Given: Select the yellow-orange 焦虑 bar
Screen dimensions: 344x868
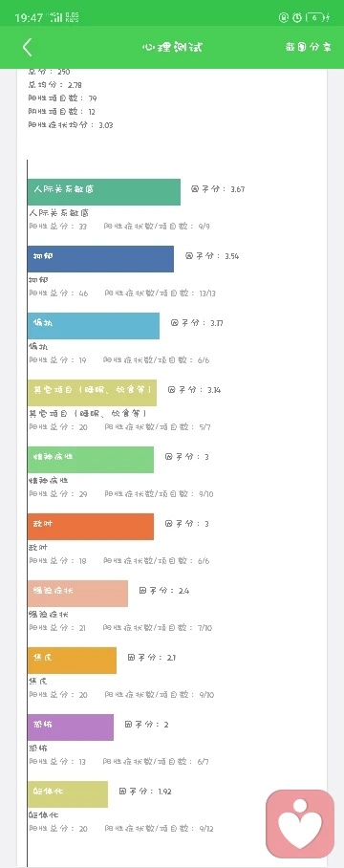Looking at the screenshot, I should point(72,661).
